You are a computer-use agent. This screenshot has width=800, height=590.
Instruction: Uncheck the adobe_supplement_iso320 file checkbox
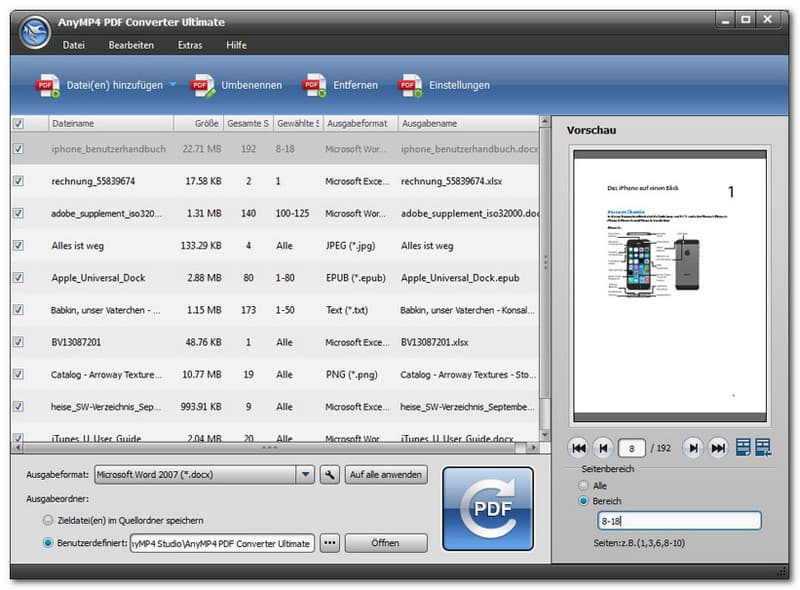[x=18, y=213]
